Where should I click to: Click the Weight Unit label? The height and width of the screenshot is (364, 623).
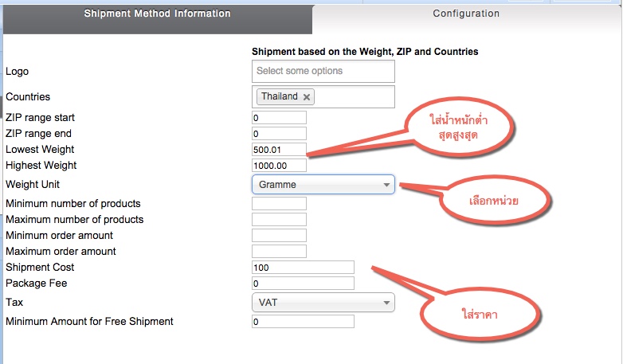click(33, 184)
